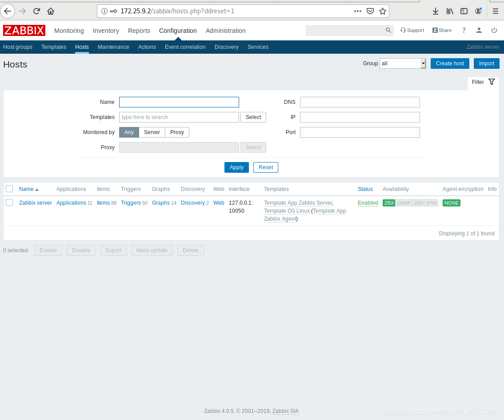504x420 pixels.
Task: Reset the host filter
Action: [265, 167]
